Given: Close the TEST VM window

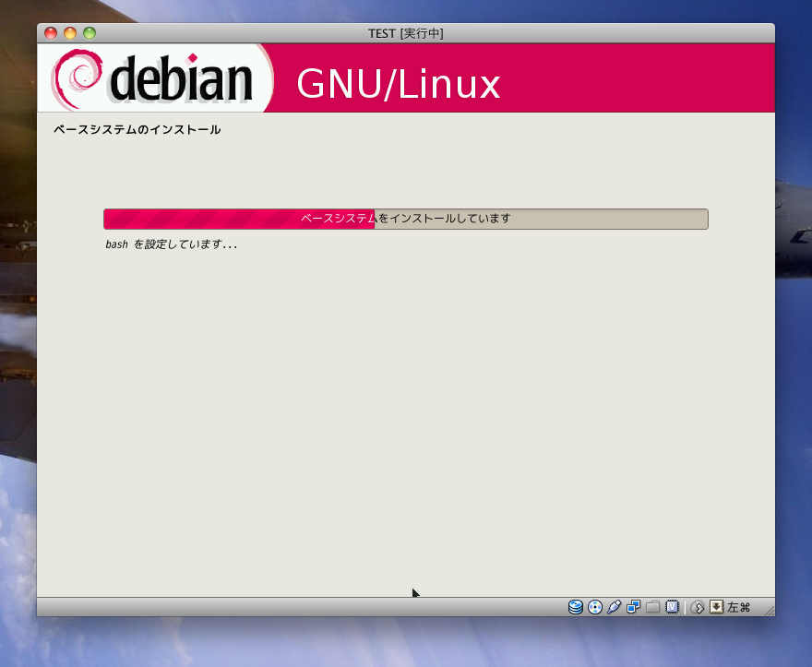Looking at the screenshot, I should (51, 33).
